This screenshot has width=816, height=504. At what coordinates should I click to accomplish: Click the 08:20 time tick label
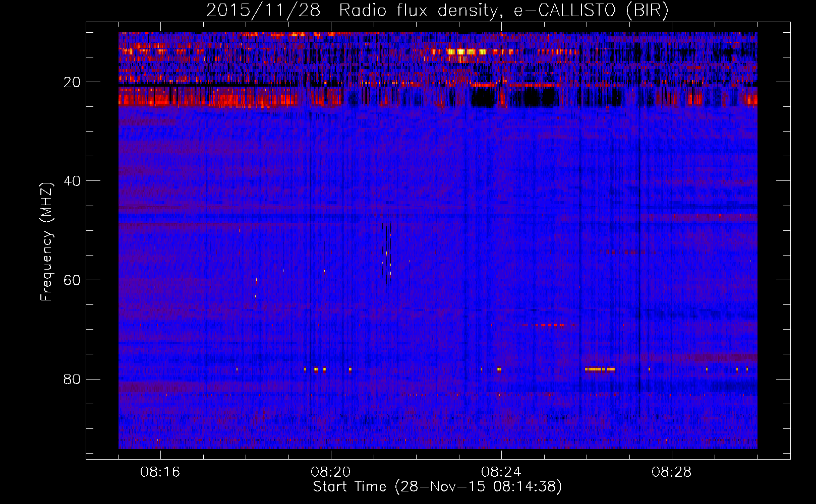click(331, 472)
